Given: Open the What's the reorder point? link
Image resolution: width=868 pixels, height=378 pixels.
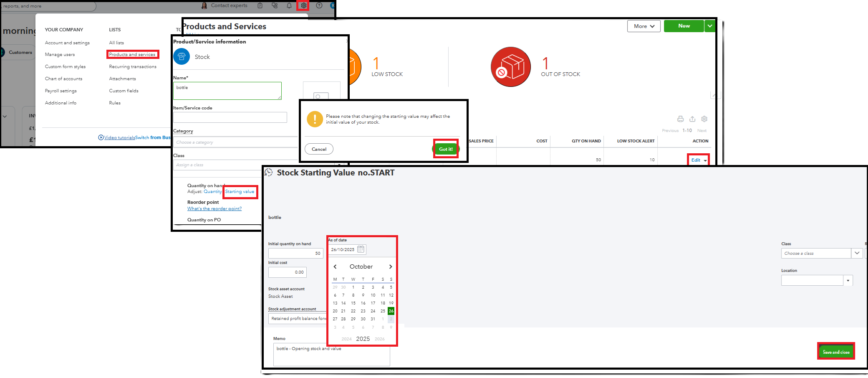Looking at the screenshot, I should 214,209.
